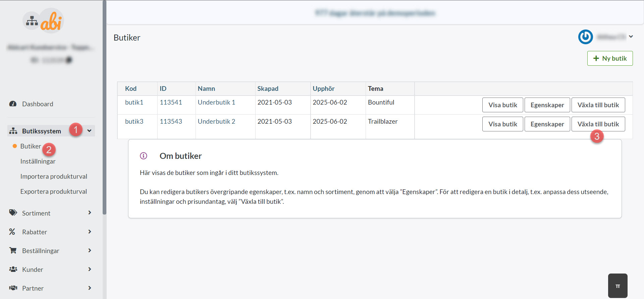644x299 pixels.
Task: Expand the Rabatter menu arrow
Action: click(x=90, y=232)
